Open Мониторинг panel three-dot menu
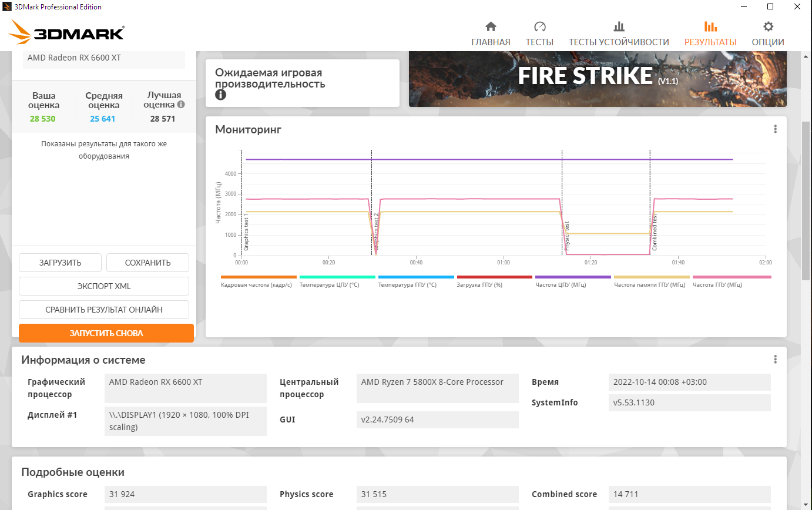This screenshot has width=812, height=510. [x=776, y=129]
